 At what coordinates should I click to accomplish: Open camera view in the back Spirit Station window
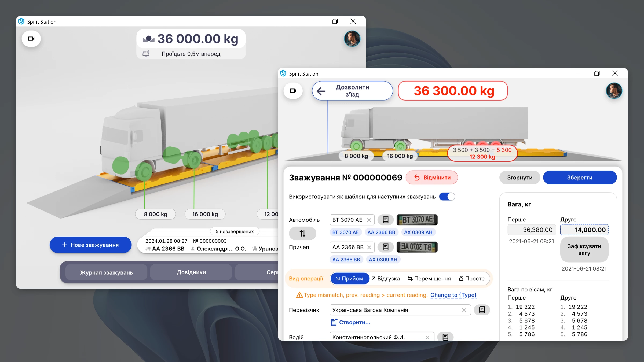pyautogui.click(x=31, y=39)
